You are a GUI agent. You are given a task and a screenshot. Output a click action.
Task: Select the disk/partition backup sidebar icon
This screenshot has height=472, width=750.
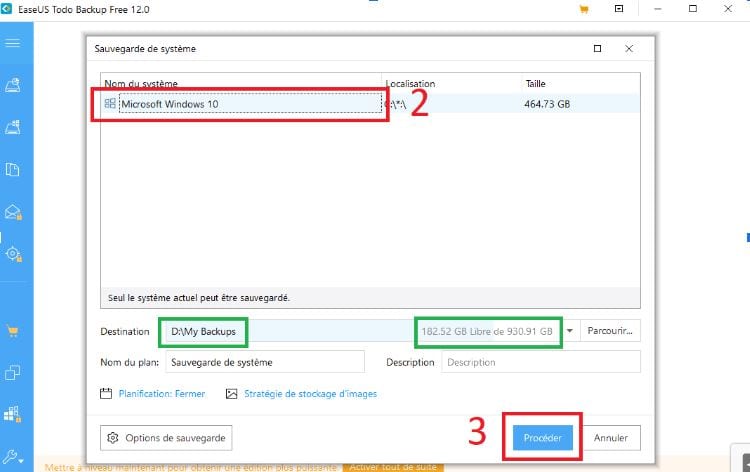coord(12,85)
